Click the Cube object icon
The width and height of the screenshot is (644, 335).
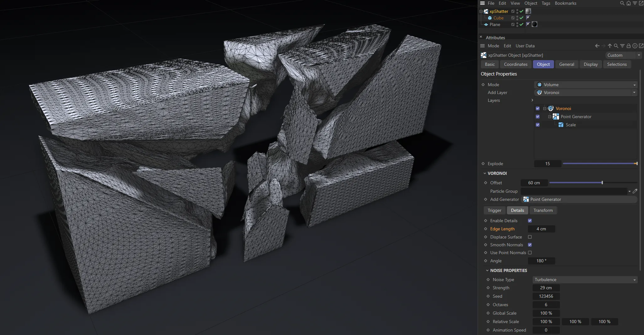point(490,18)
